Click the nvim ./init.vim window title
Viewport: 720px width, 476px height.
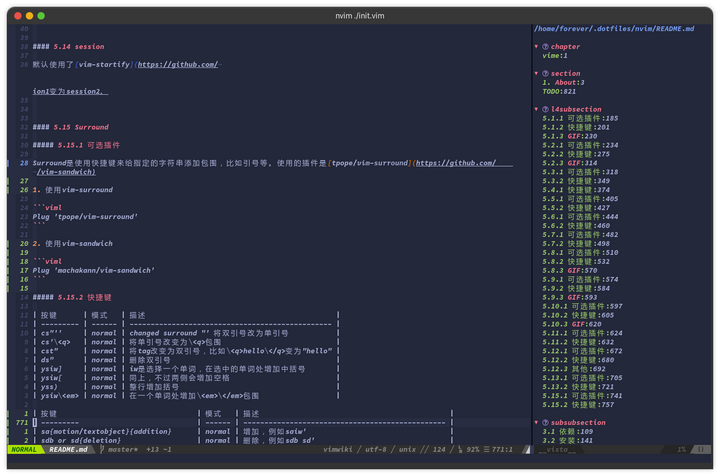pyautogui.click(x=360, y=16)
